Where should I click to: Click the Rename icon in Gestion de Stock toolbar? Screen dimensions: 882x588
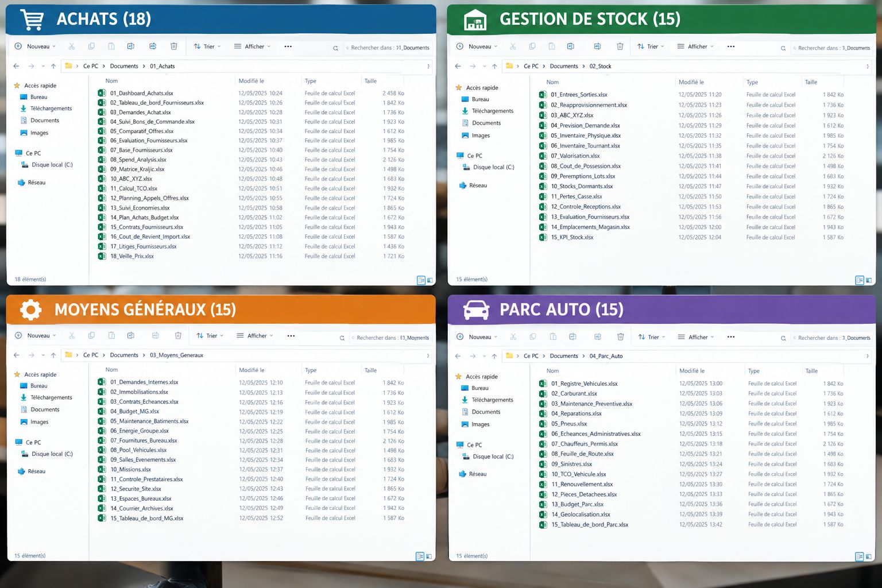coord(571,47)
